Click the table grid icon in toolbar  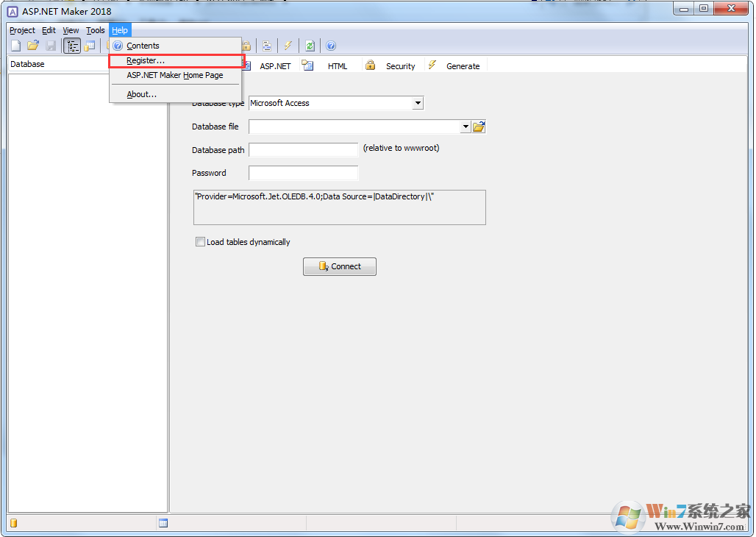coord(89,46)
